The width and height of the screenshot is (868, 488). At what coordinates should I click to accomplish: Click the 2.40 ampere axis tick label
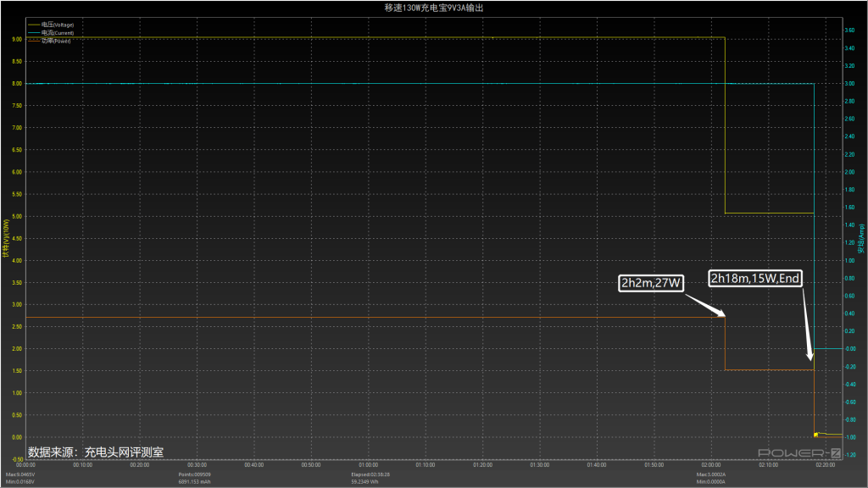point(849,136)
